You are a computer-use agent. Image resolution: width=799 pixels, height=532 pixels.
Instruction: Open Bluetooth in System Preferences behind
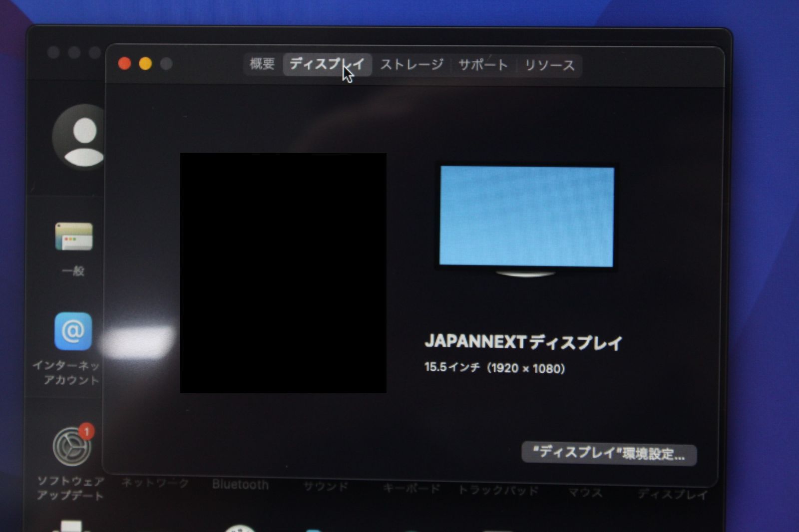click(240, 485)
